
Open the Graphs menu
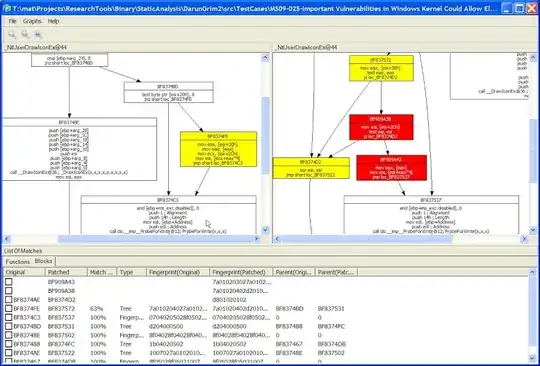click(x=32, y=21)
